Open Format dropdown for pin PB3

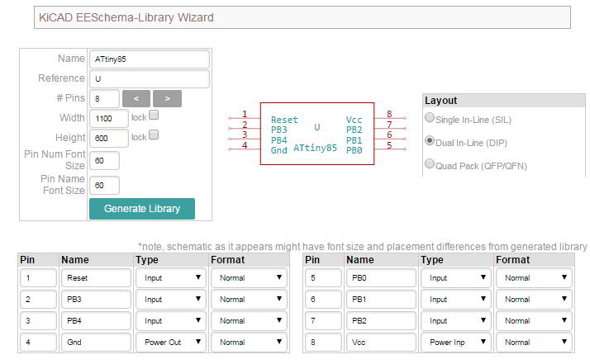pyautogui.click(x=249, y=300)
